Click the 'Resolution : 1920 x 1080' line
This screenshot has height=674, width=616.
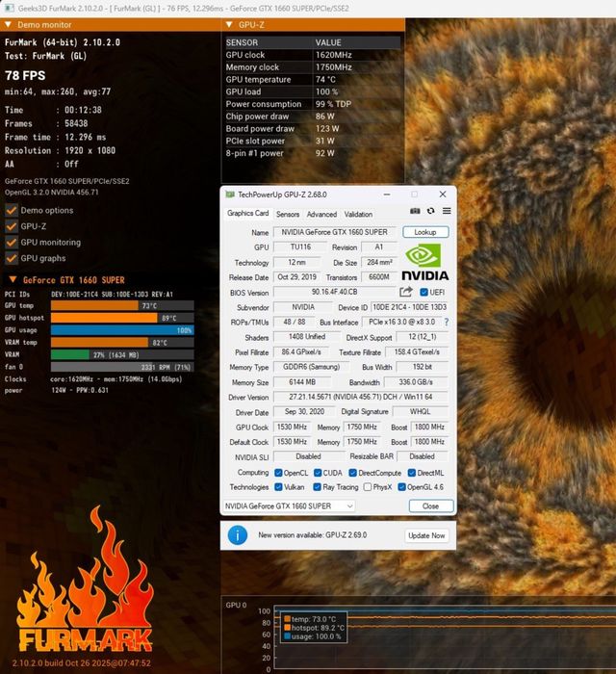60,150
